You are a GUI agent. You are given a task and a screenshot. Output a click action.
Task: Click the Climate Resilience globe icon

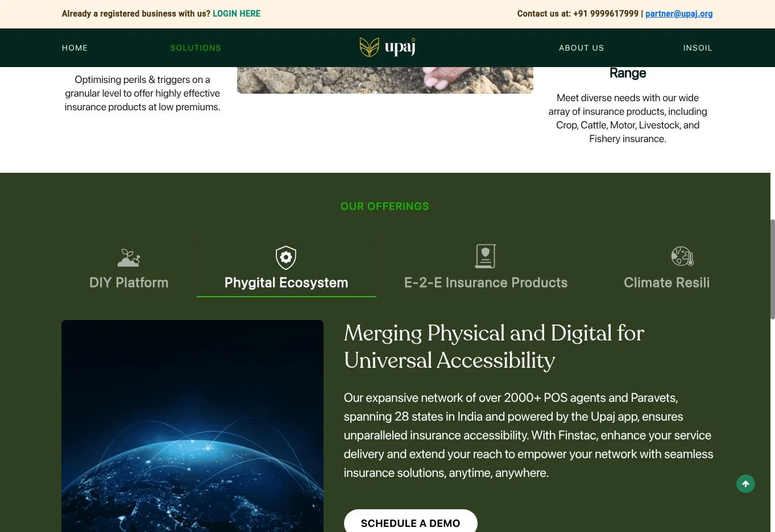coord(682,256)
